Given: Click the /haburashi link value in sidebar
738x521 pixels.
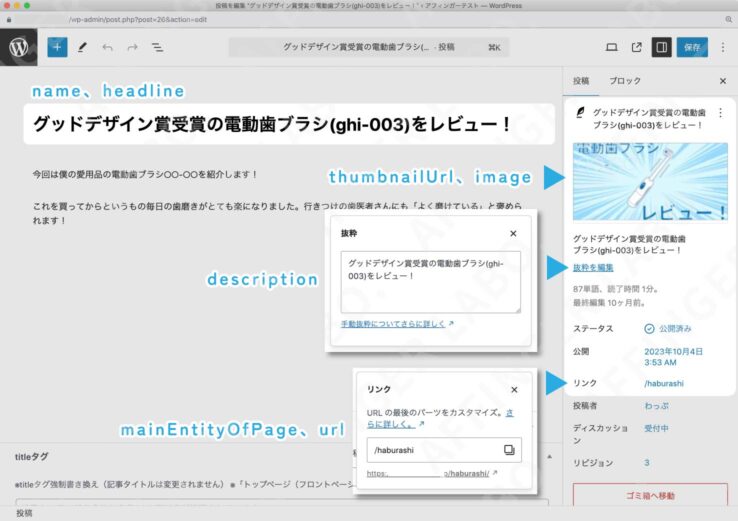Looking at the screenshot, I should coord(664,384).
